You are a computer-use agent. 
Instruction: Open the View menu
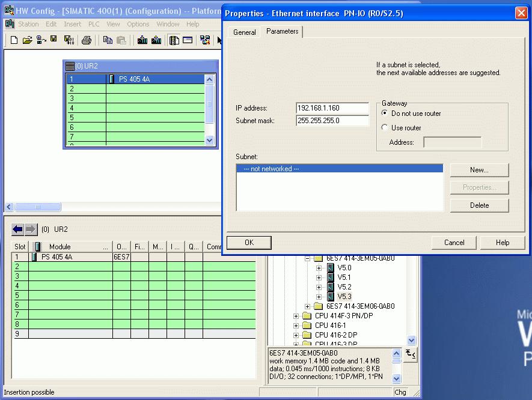[x=113, y=24]
